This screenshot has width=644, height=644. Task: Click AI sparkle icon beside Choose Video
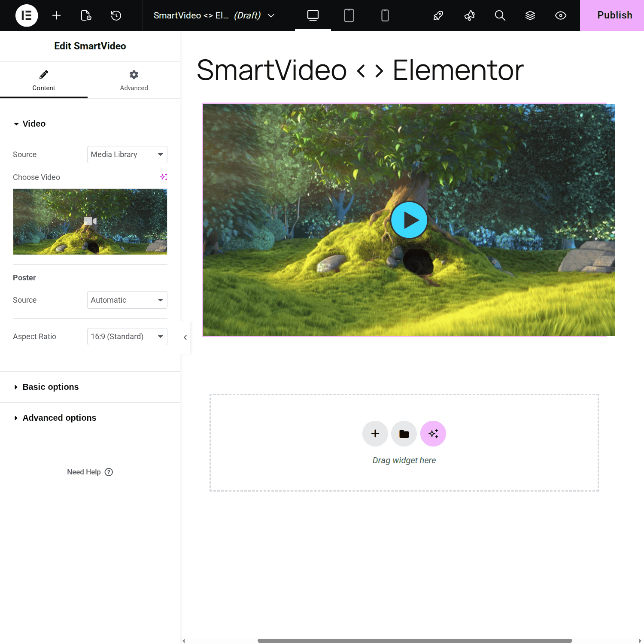[x=164, y=177]
